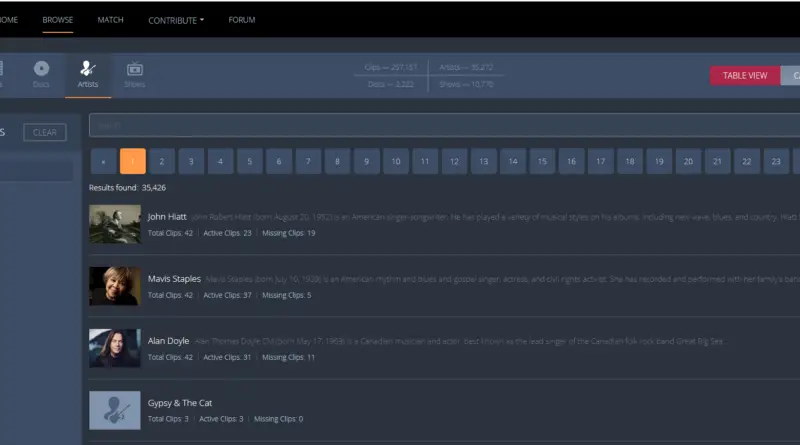Screen dimensions: 800x445
Task: Select results page 1
Action: pyautogui.click(x=133, y=161)
